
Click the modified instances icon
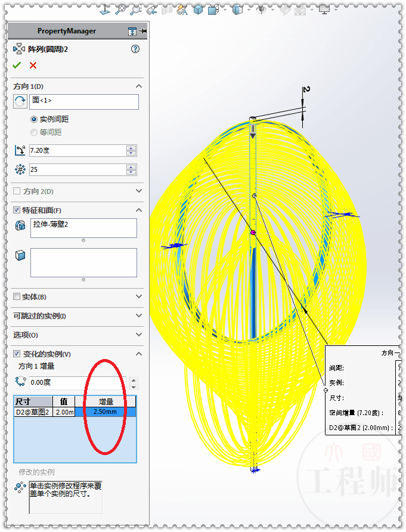pos(20,487)
